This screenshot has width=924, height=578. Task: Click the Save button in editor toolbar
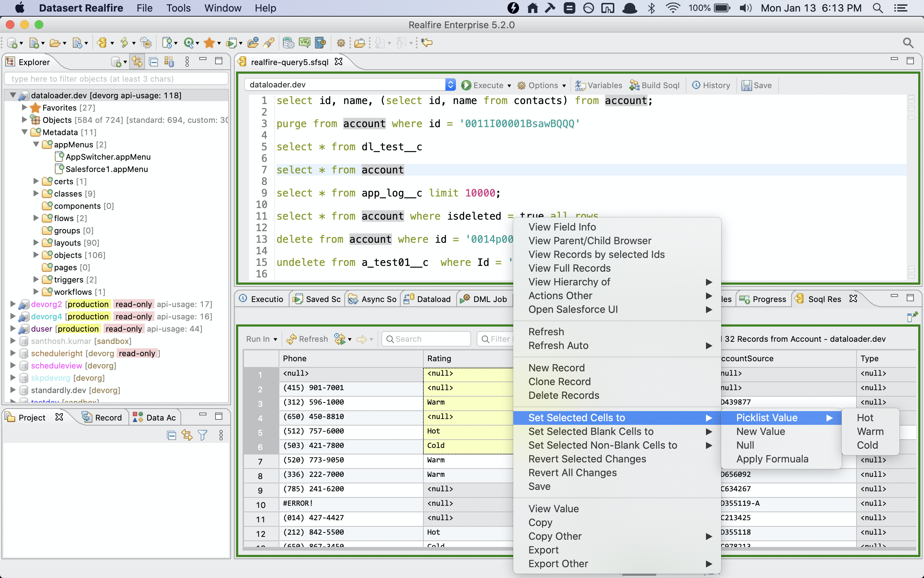coord(757,85)
